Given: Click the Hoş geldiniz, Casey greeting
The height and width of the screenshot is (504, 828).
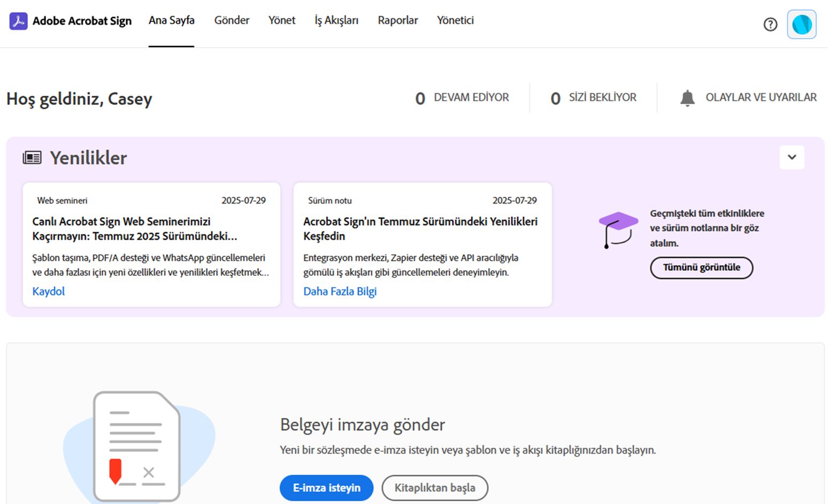Looking at the screenshot, I should pos(79,99).
